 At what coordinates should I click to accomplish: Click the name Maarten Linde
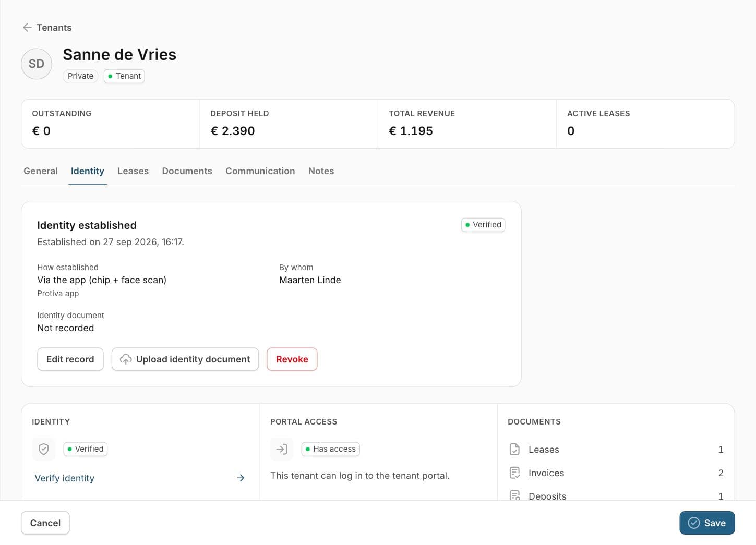[310, 280]
